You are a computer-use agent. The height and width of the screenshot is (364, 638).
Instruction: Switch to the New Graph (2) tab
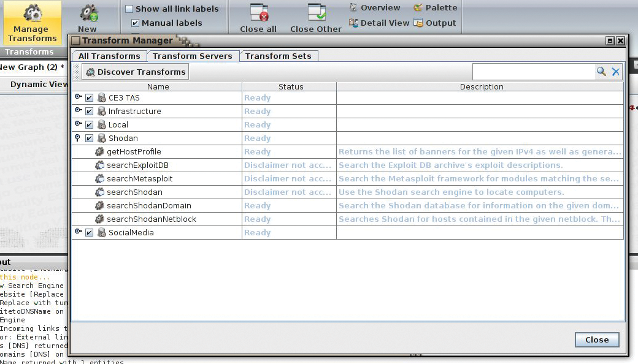pyautogui.click(x=32, y=67)
